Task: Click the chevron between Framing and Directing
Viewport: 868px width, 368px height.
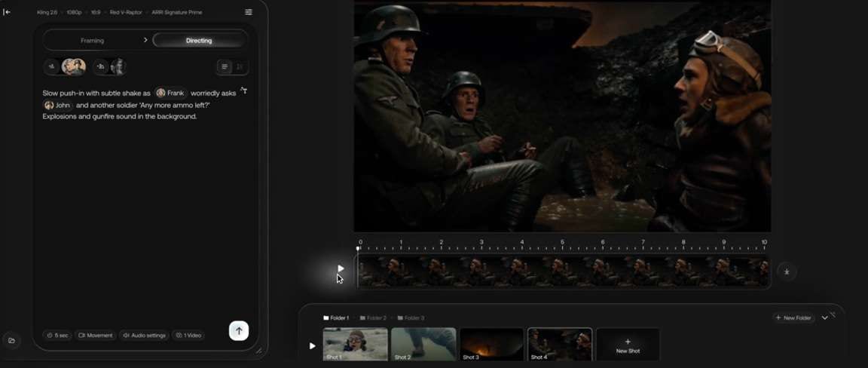Action: pyautogui.click(x=145, y=40)
